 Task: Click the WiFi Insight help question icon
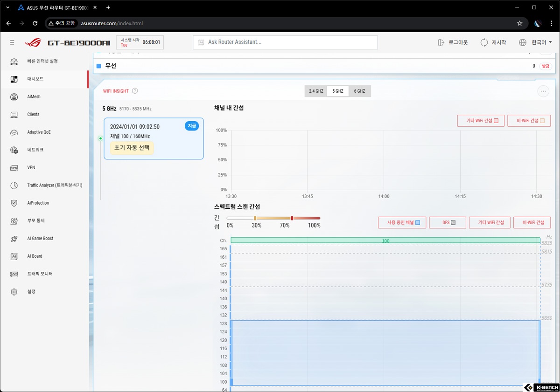[x=135, y=91]
